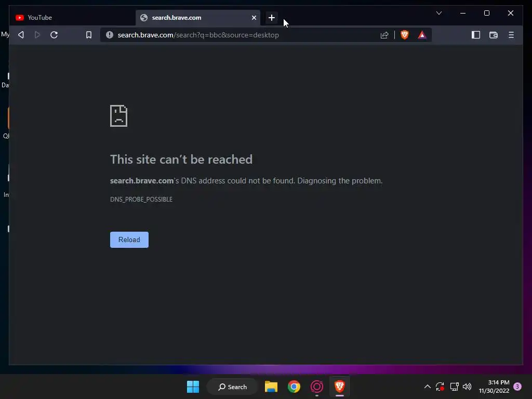This screenshot has width=532, height=399.
Task: Open the volume speaker tray icon
Action: (467, 387)
